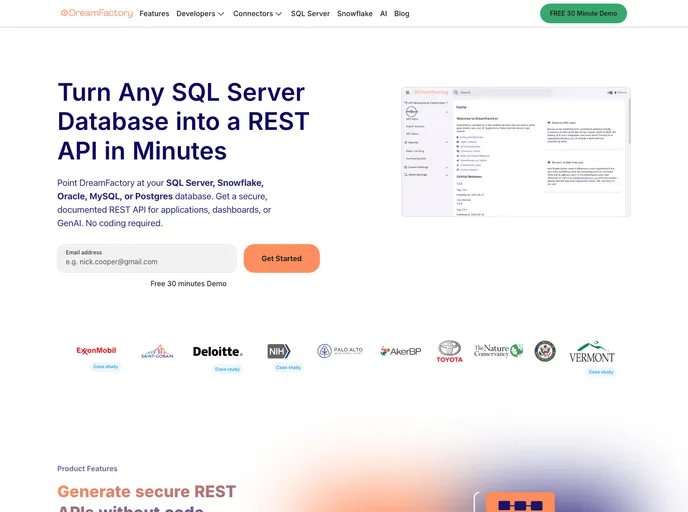Click the DreamFactory logo in header

97,13
